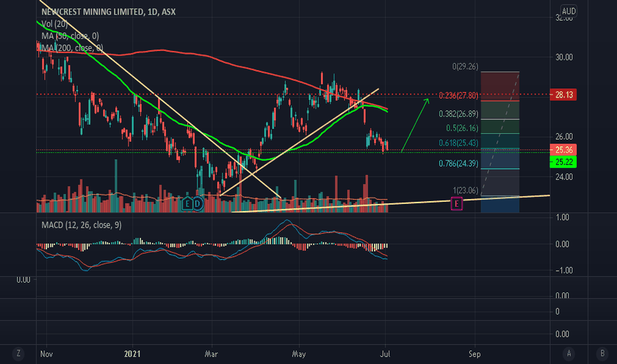This screenshot has height=364, width=617.
Task: Click the red 25.36 current price label
Action: 563,150
